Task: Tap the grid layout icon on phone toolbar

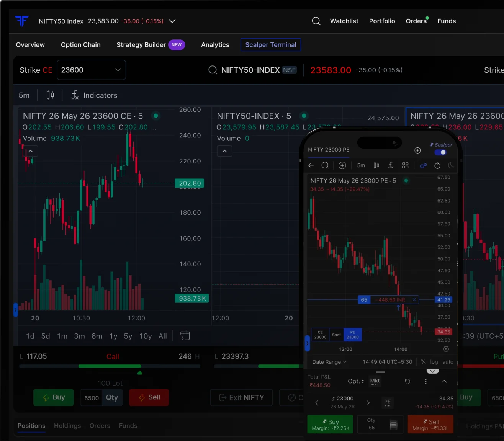Action: click(x=405, y=165)
